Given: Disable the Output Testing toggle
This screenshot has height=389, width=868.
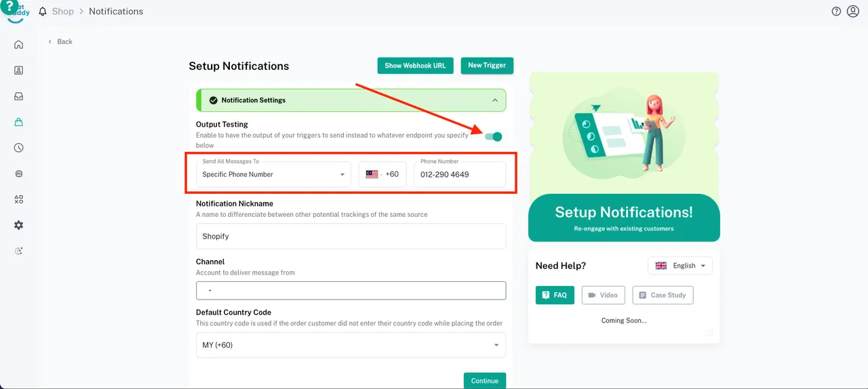Looking at the screenshot, I should tap(494, 137).
